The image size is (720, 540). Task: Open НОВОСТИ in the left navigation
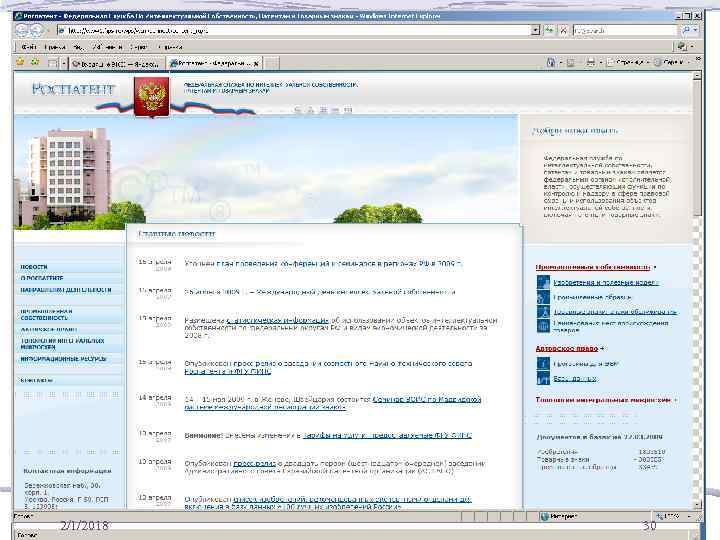pos(34,267)
